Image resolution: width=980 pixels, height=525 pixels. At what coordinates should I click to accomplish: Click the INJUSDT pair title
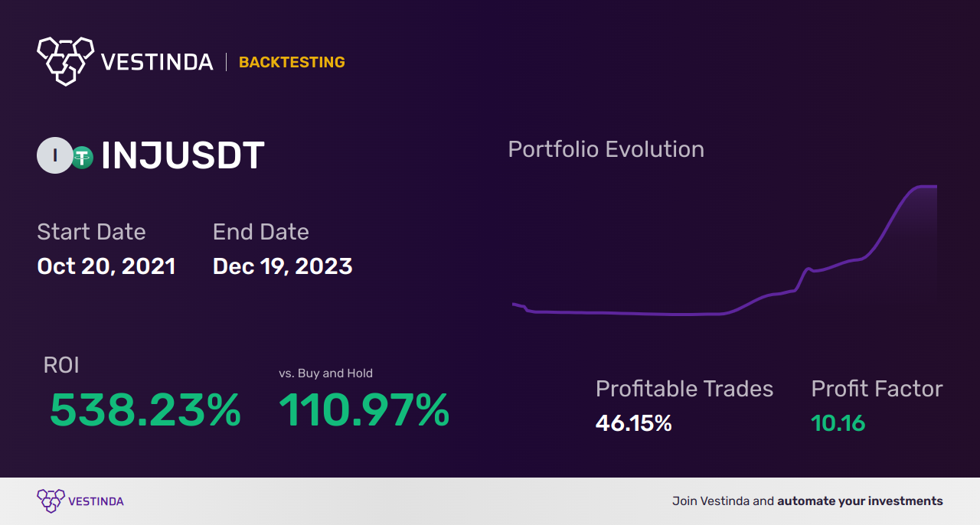[x=183, y=156]
